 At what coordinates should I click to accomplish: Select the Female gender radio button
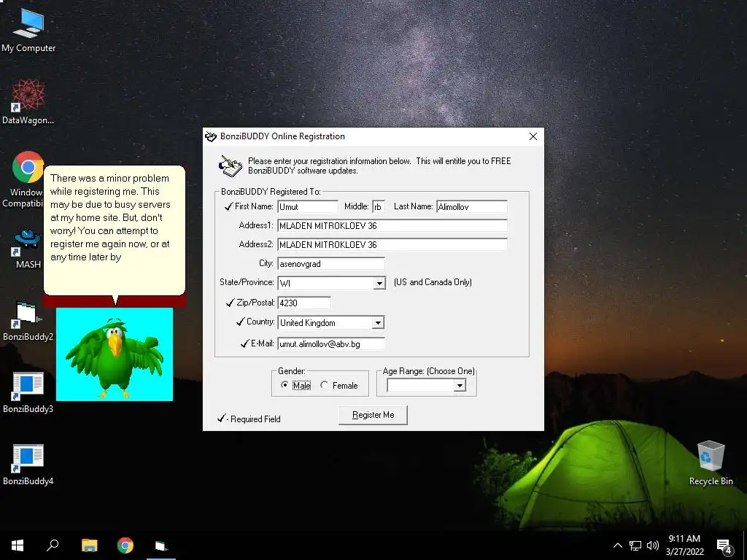pyautogui.click(x=325, y=385)
